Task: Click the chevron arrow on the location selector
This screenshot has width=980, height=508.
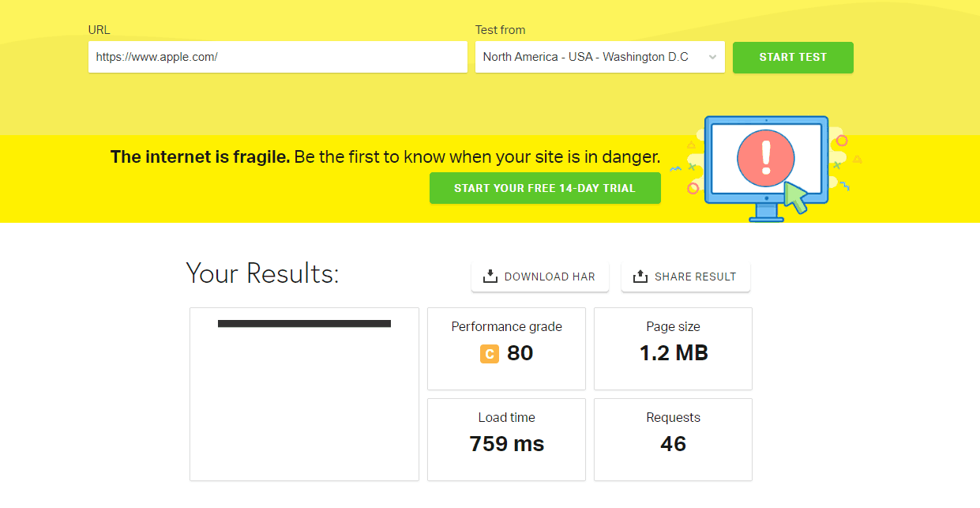Action: tap(712, 57)
